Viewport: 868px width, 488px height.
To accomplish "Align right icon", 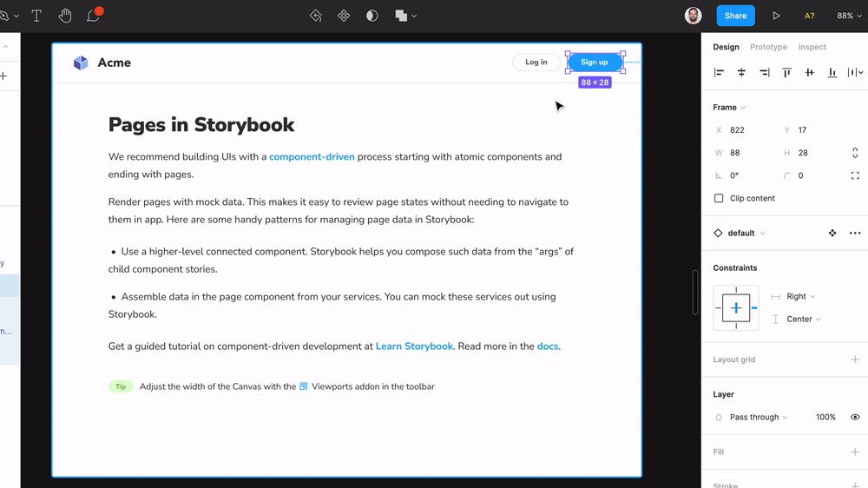I will point(765,73).
